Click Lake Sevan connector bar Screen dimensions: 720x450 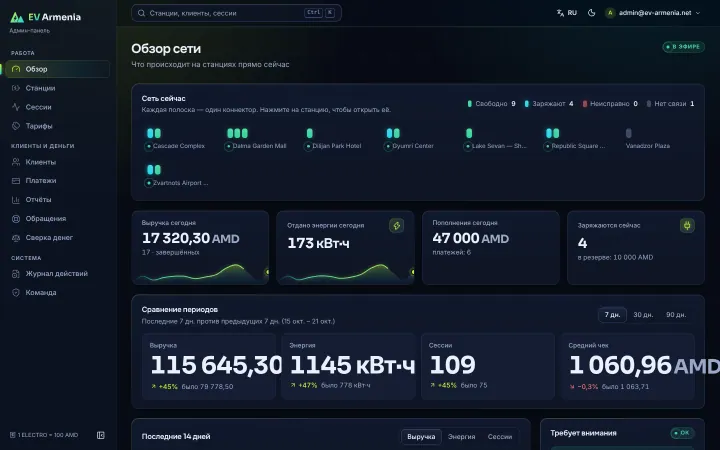point(469,133)
